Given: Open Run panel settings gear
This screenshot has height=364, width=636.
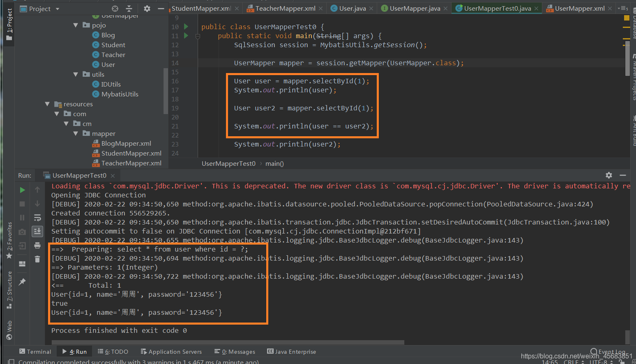Looking at the screenshot, I should (609, 175).
